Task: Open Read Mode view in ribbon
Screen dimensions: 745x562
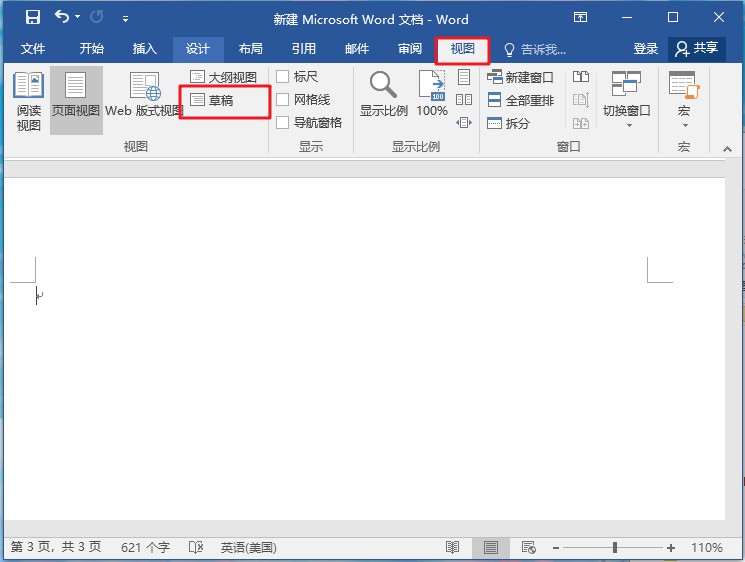Action: (28, 100)
